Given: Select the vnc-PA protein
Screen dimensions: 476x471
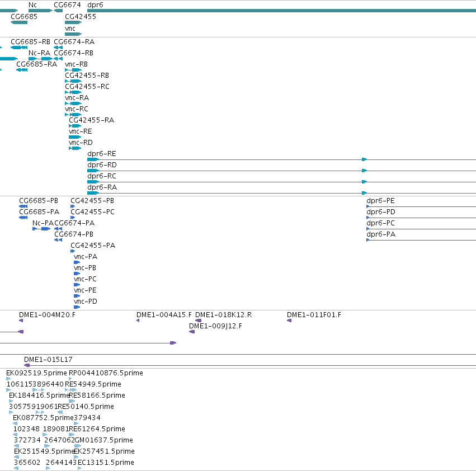Looking at the screenshot, I should [x=86, y=257].
